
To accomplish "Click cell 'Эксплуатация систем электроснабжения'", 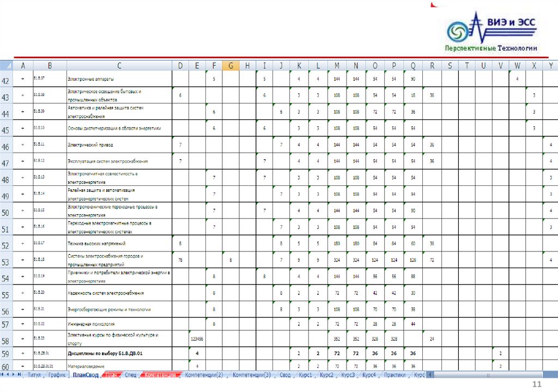I will 119,161.
